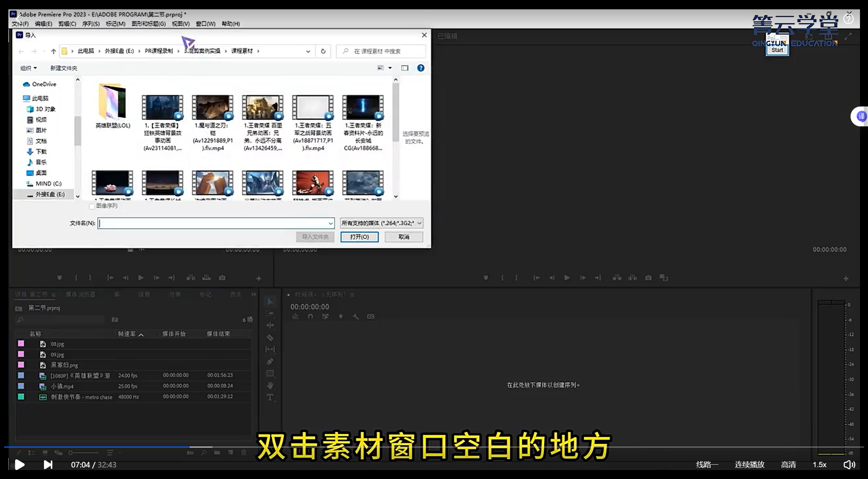Select the Razor tool in tools panel
This screenshot has width=868, height=479.
pyautogui.click(x=270, y=338)
